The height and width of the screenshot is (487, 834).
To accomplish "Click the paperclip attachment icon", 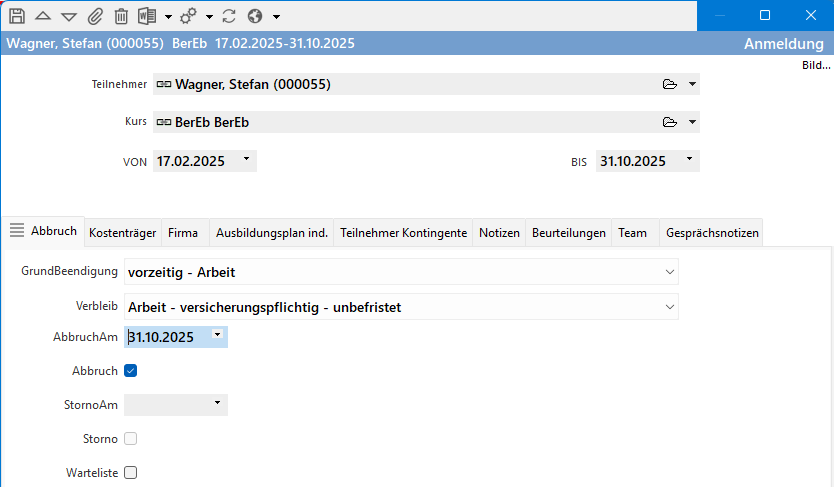I will coord(95,16).
